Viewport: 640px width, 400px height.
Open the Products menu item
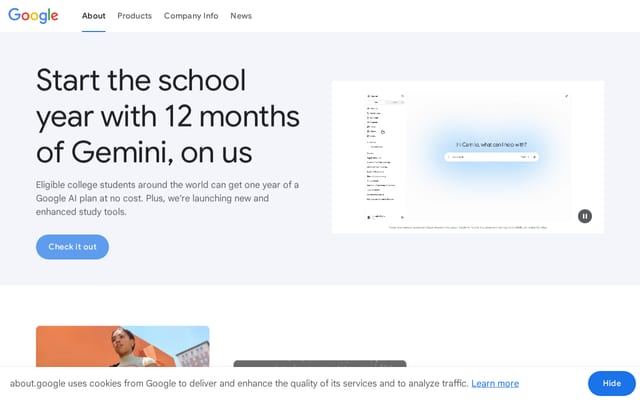pos(135,16)
